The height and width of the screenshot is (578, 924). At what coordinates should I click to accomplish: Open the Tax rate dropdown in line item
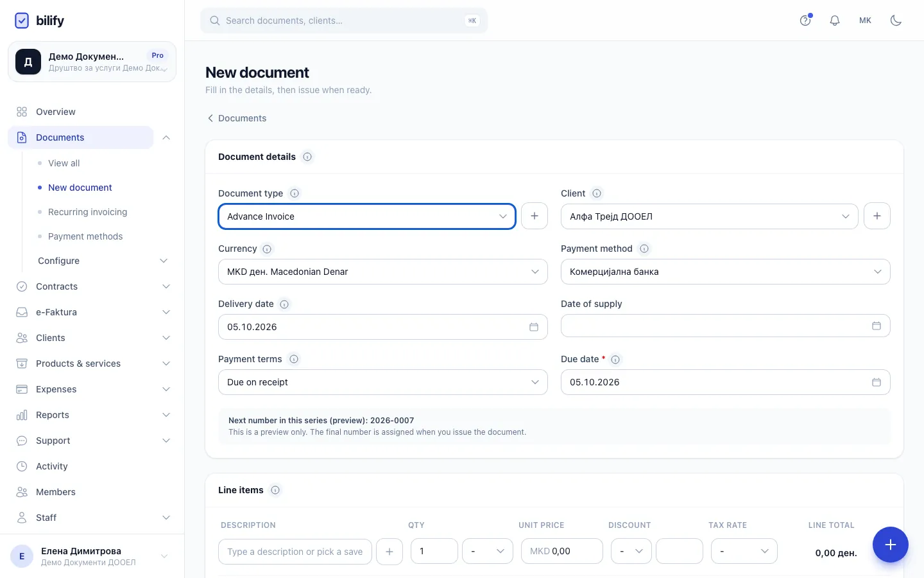coord(744,551)
